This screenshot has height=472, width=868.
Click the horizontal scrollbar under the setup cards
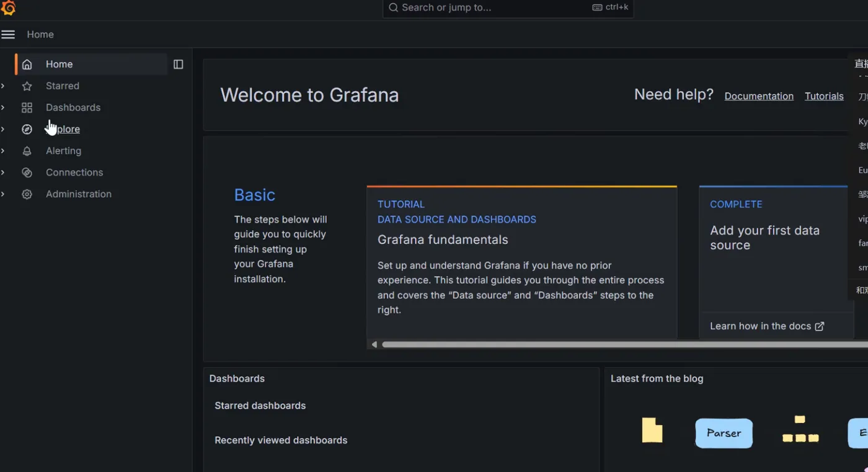pyautogui.click(x=625, y=344)
